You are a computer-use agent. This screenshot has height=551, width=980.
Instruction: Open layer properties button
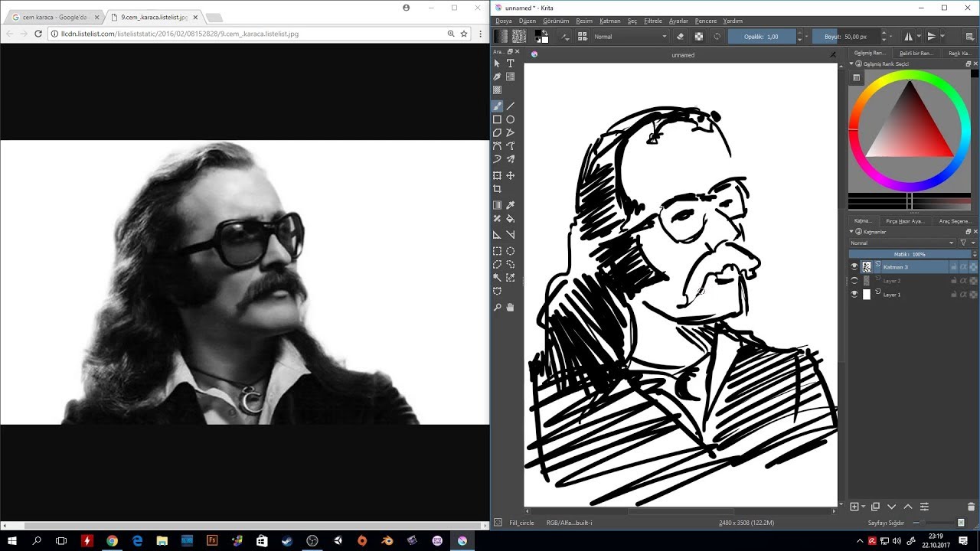click(924, 507)
